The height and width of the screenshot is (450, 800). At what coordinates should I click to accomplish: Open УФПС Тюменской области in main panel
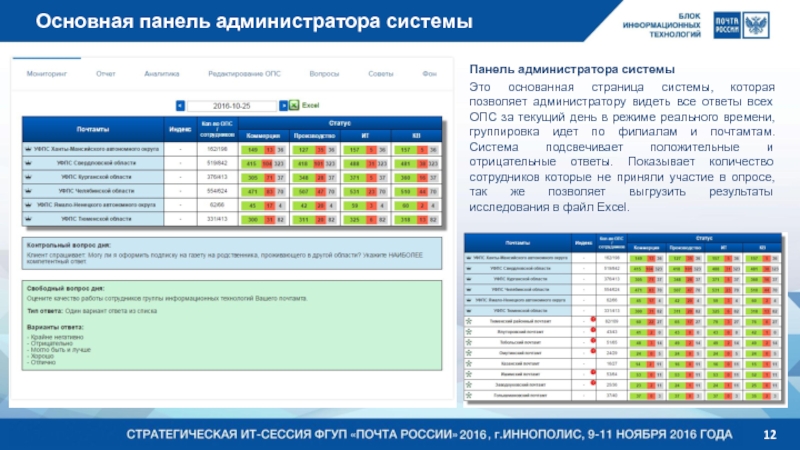point(96,219)
